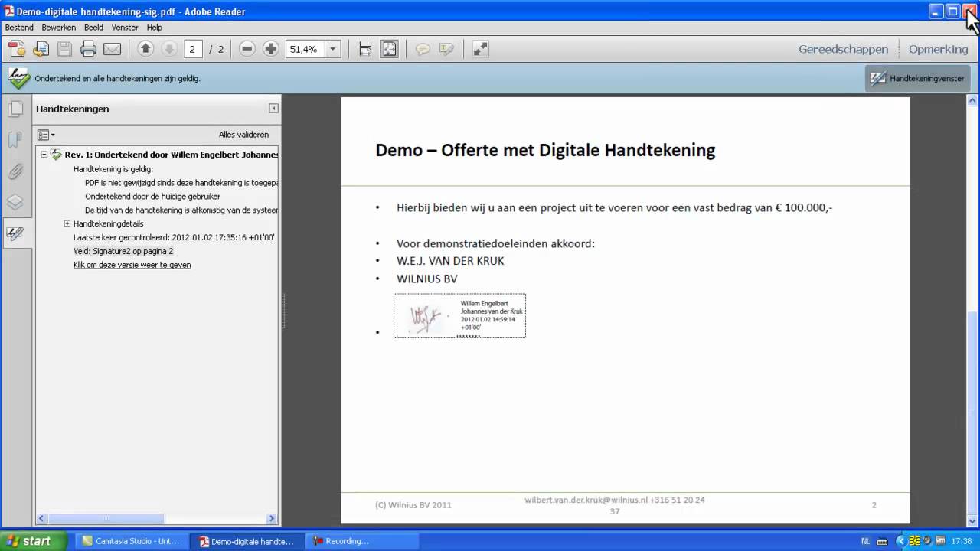Click the sticky note comment icon
This screenshot has height=551, width=980.
(x=423, y=49)
